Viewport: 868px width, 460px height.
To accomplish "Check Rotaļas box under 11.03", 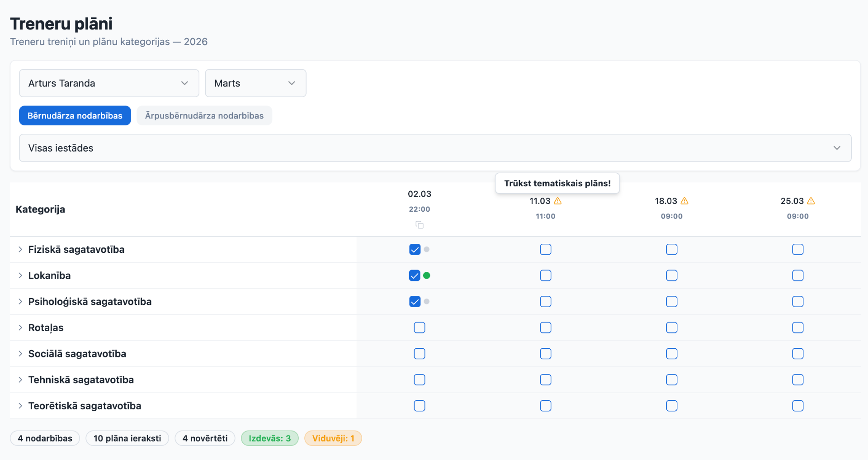I will [546, 327].
